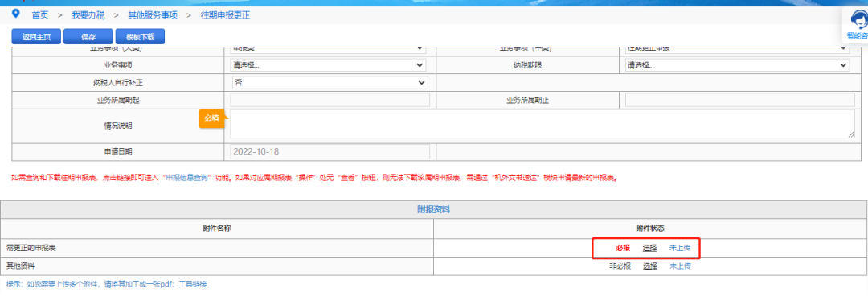This screenshot has width=868, height=301.
Task: Click the red 必报 status text
Action: (x=624, y=249)
